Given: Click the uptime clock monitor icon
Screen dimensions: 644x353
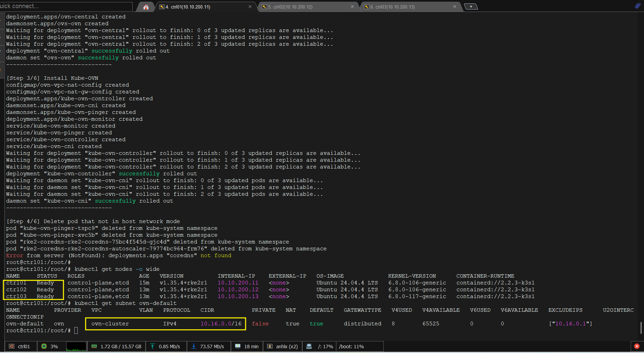Looking at the screenshot, I should coord(238,346).
